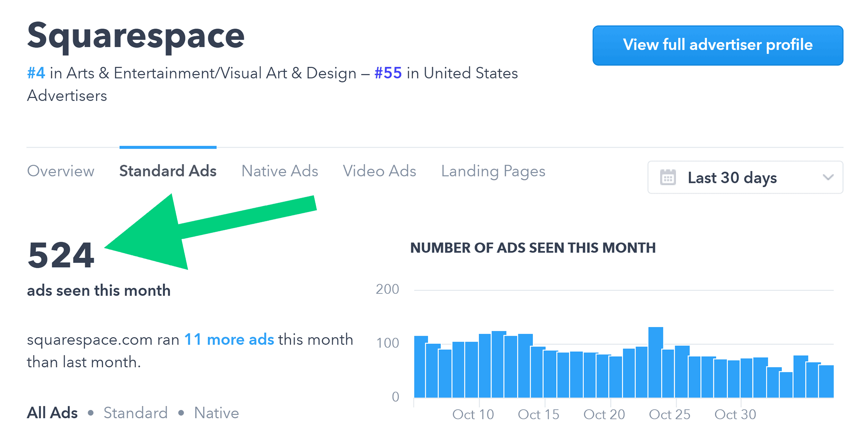
Task: Switch to the Overview tab
Action: pyautogui.click(x=61, y=171)
